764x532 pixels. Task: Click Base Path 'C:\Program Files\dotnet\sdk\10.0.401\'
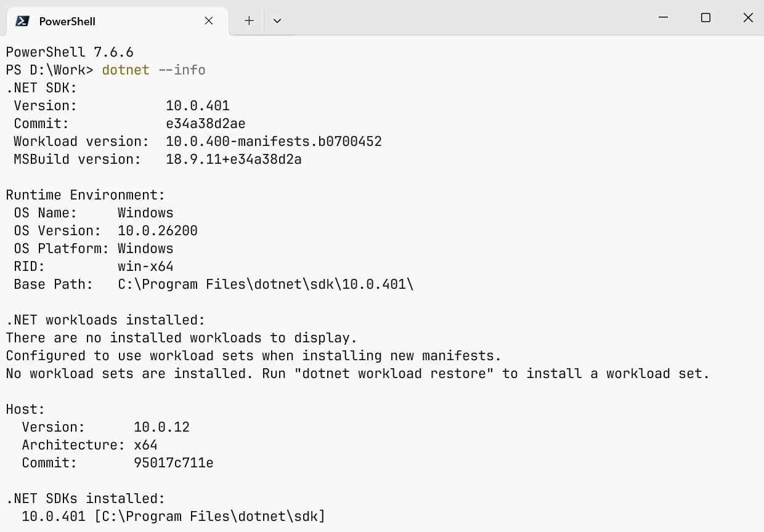click(266, 284)
